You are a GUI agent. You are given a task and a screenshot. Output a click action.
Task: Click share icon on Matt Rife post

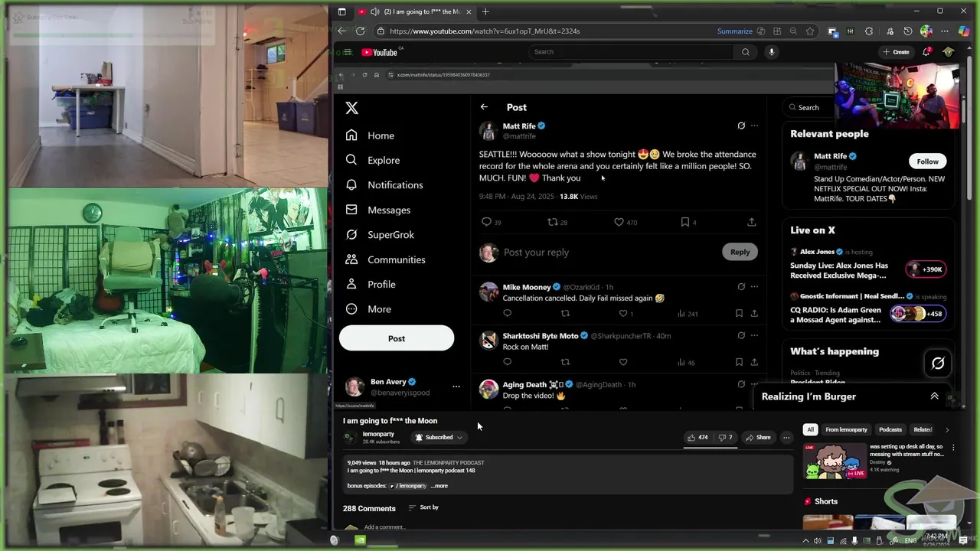tap(751, 222)
